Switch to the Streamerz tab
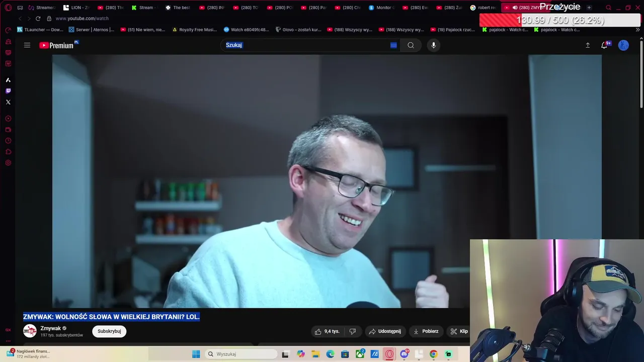This screenshot has width=644, height=362. click(x=41, y=8)
